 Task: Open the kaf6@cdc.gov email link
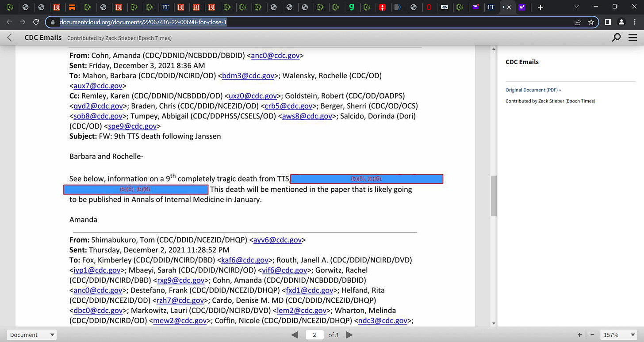pyautogui.click(x=245, y=260)
